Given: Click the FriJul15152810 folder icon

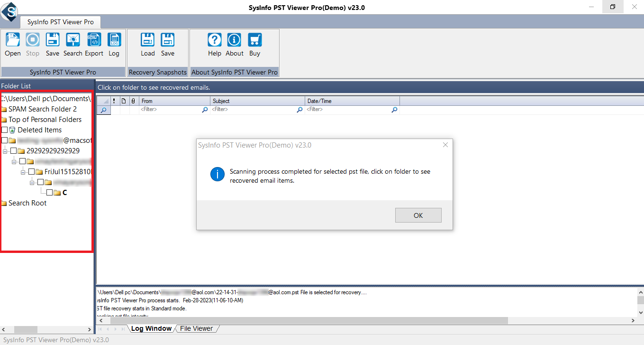Looking at the screenshot, I should click(39, 172).
